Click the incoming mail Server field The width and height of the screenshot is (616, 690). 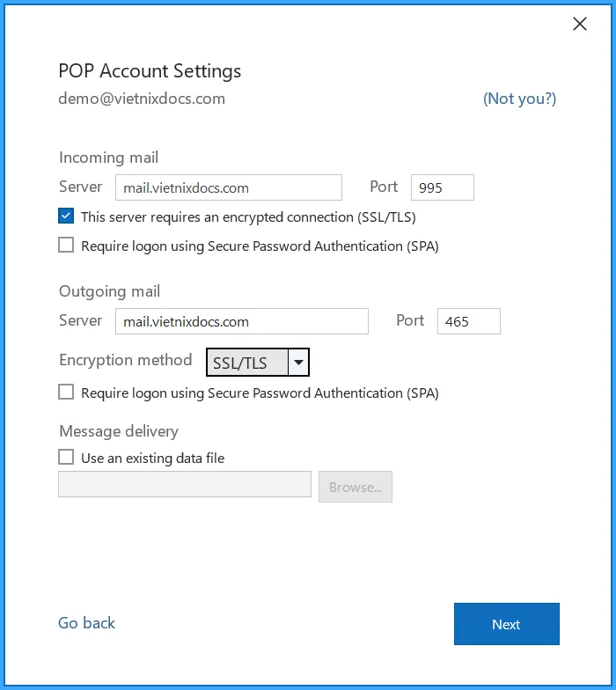(x=228, y=187)
